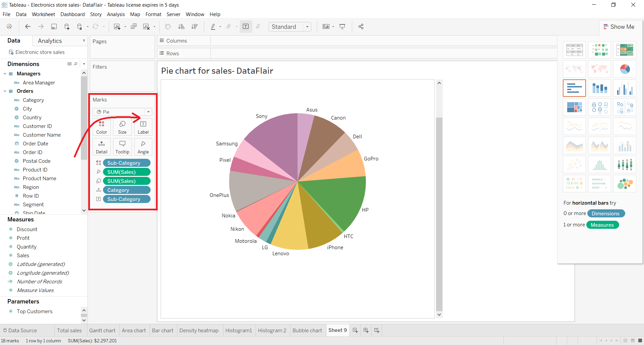Swap rows and columns
This screenshot has height=345, width=644.
coord(168,26)
